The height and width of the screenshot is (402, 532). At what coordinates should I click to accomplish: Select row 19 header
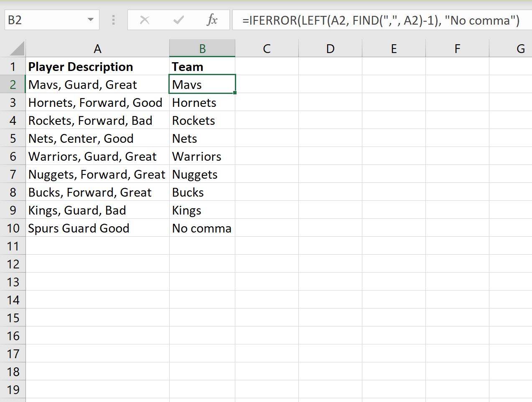coord(13,389)
